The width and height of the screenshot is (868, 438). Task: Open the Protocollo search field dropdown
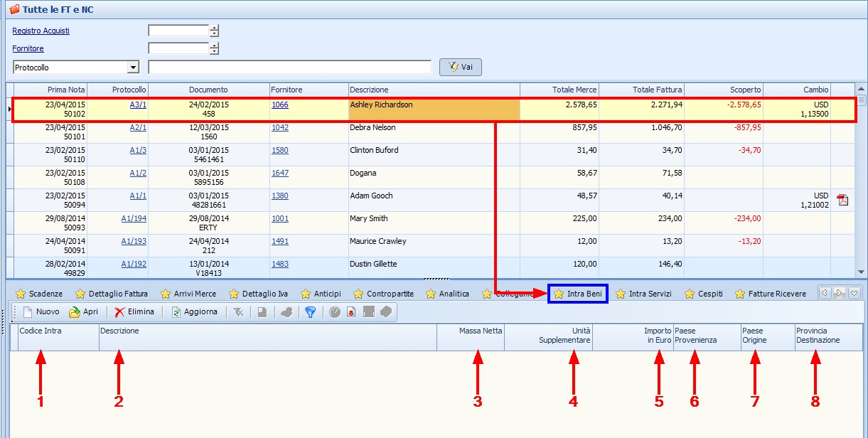132,68
